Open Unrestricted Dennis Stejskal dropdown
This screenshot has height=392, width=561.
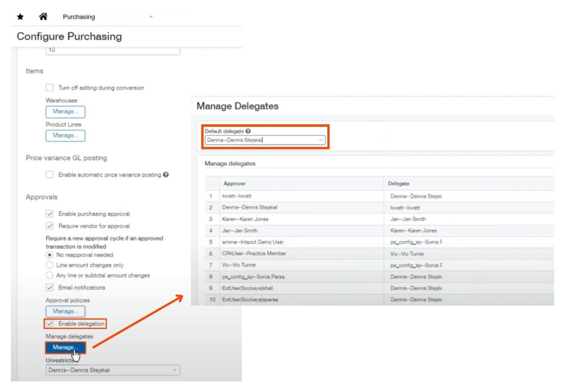point(113,370)
